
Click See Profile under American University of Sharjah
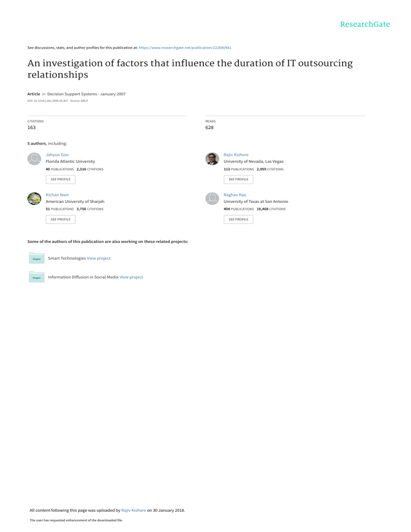tap(60, 219)
